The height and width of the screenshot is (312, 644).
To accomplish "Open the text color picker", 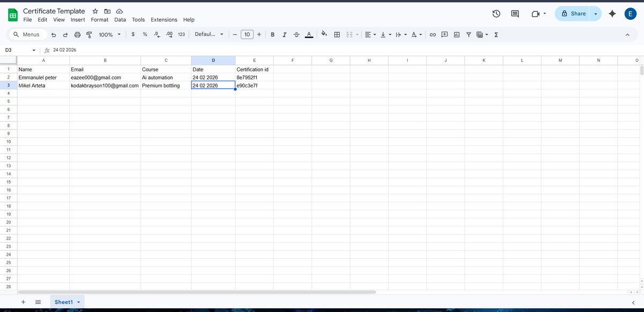I will tap(309, 34).
